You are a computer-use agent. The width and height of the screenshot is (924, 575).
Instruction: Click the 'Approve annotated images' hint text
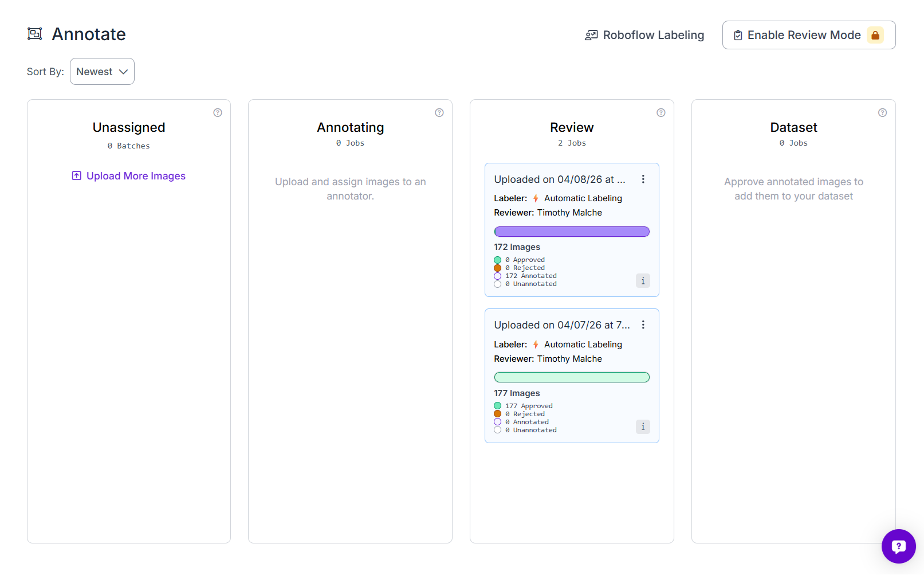(794, 189)
